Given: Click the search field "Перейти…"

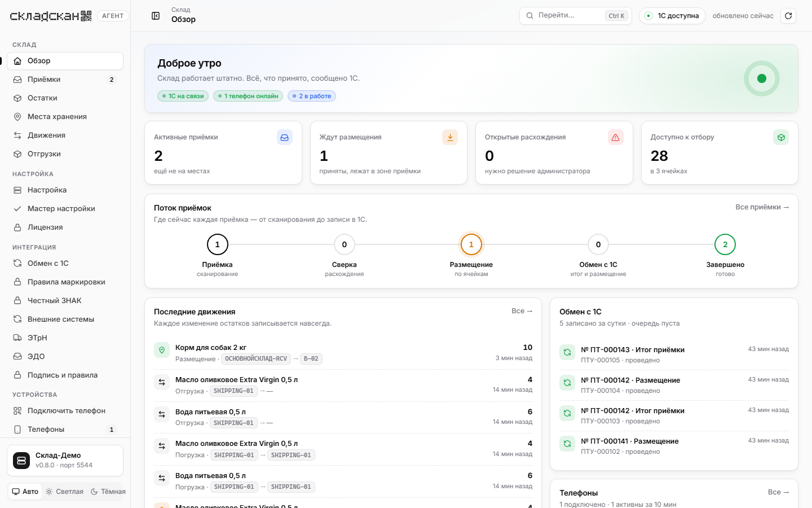Looking at the screenshot, I should 575,16.
